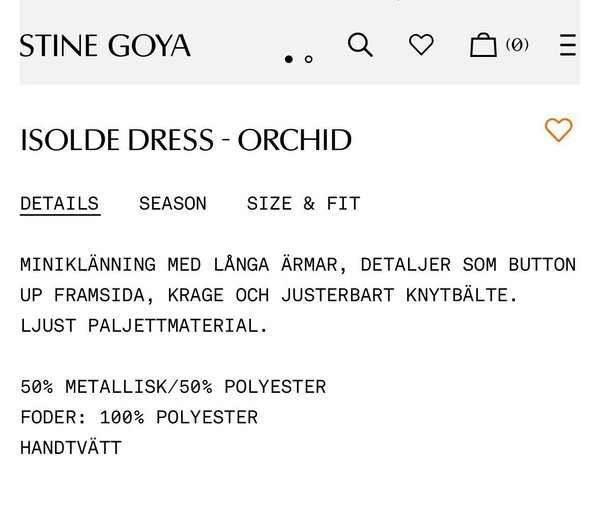Select the first filled carousel dot

[289, 59]
